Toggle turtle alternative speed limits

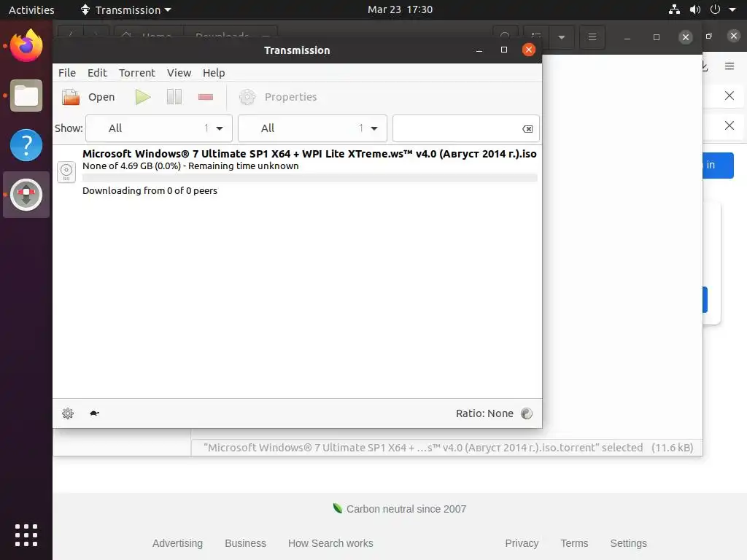(94, 413)
